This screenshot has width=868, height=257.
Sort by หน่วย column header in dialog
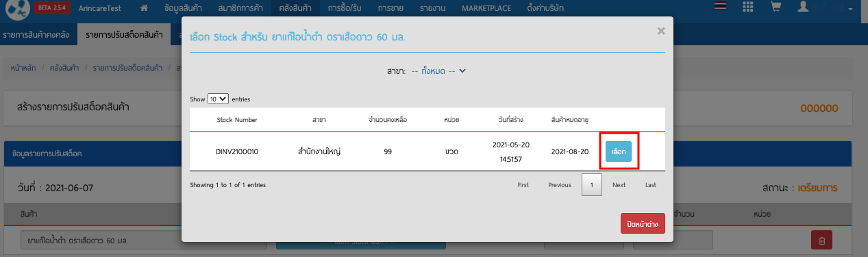pos(451,119)
